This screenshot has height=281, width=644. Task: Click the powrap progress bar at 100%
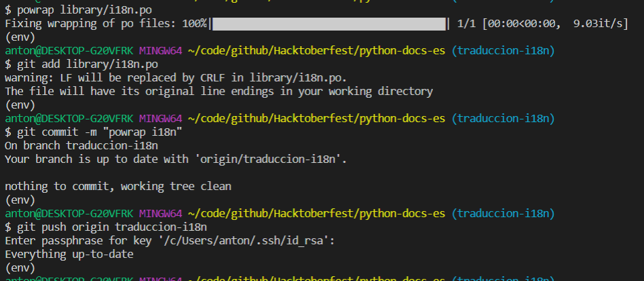(329, 24)
